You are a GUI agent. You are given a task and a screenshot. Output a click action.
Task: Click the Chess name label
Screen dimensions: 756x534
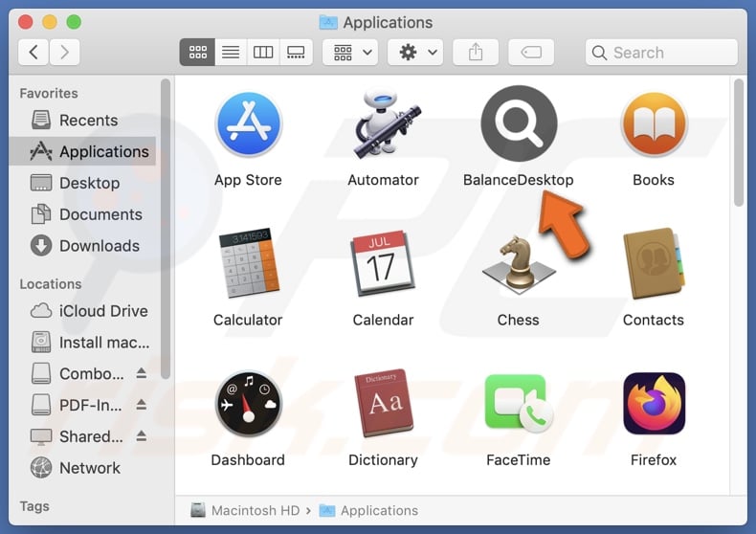coord(519,320)
